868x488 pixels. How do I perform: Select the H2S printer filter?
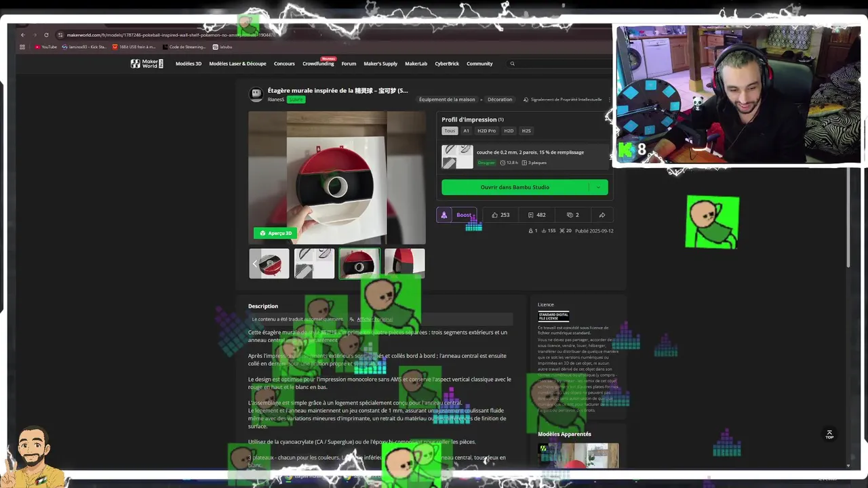point(526,131)
